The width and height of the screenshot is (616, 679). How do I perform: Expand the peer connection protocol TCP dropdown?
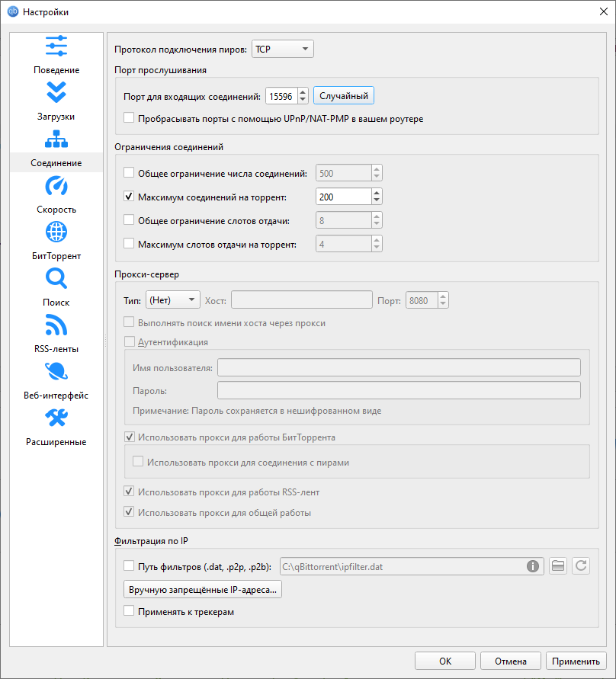tap(282, 50)
